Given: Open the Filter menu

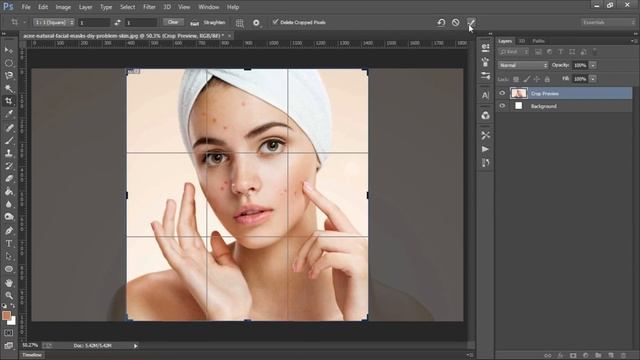Looking at the screenshot, I should point(149,7).
